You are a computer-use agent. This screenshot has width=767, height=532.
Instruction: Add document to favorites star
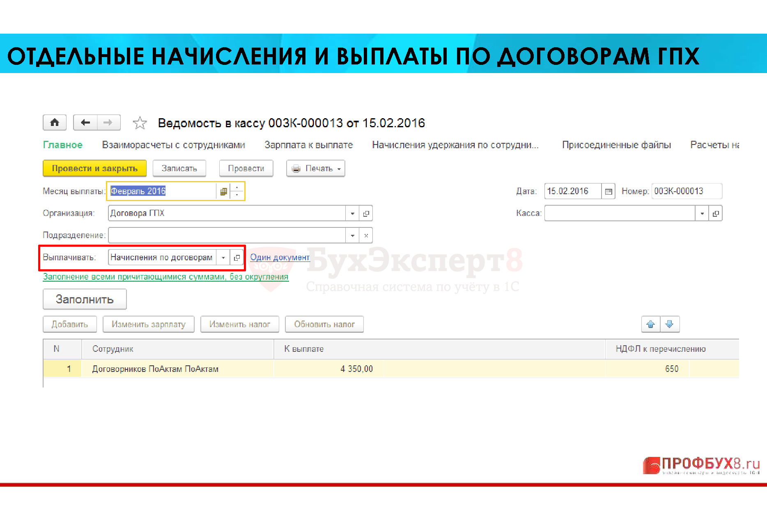point(140,123)
